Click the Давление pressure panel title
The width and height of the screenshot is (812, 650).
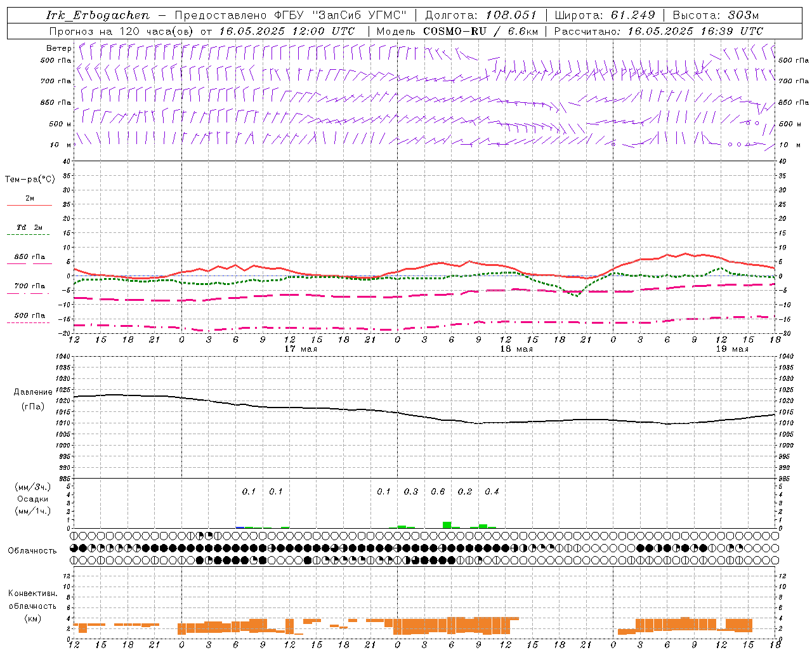point(32,392)
